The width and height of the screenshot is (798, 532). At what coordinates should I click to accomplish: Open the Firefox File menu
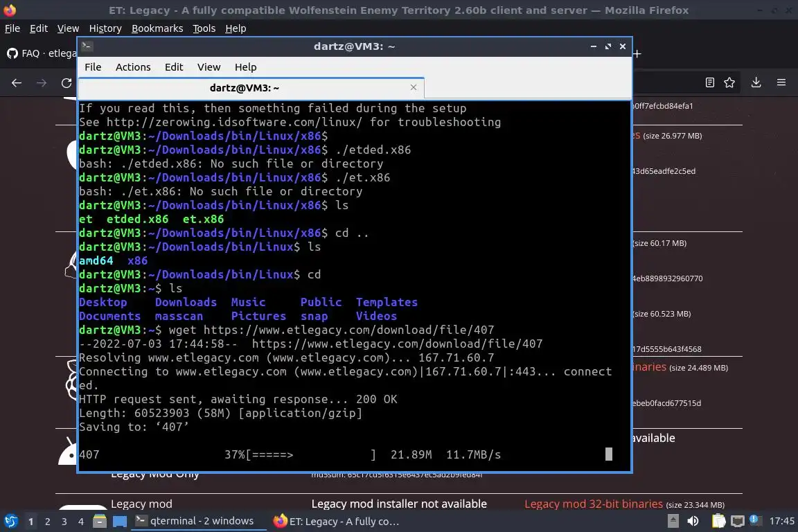[x=12, y=28]
